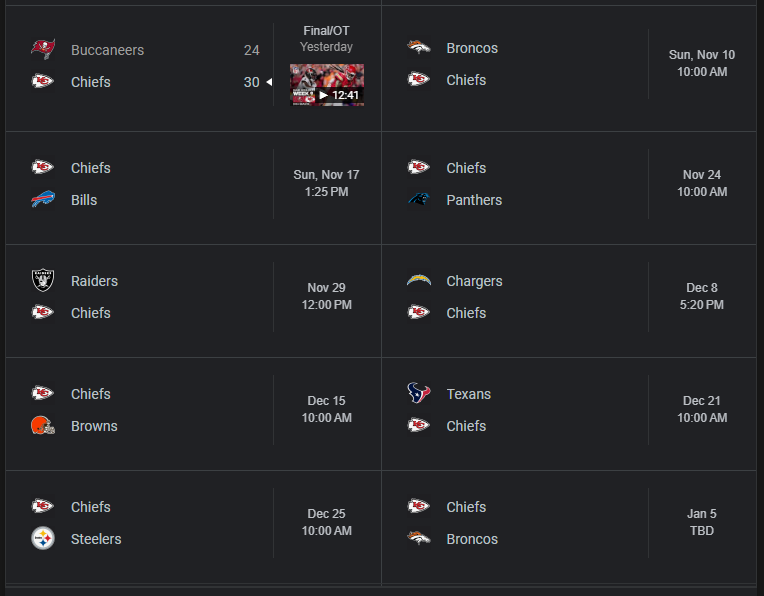Click the Steelers team logo
The height and width of the screenshot is (596, 764).
click(x=42, y=539)
